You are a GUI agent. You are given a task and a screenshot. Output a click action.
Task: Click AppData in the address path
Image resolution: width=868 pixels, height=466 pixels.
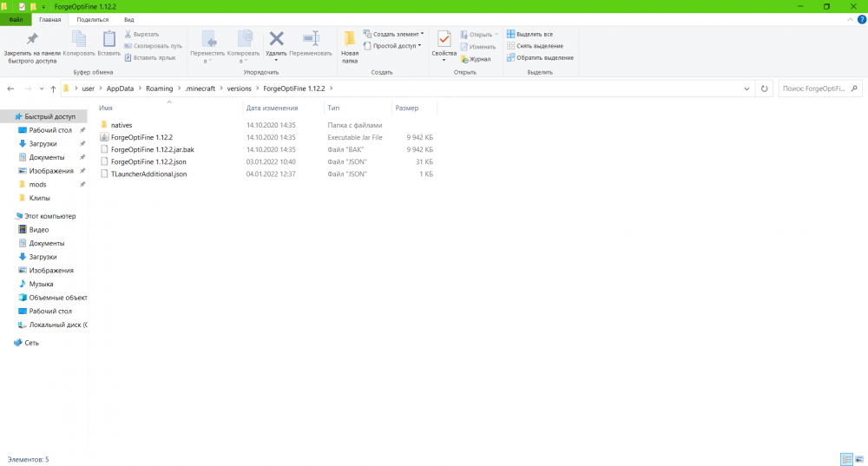pyautogui.click(x=120, y=89)
